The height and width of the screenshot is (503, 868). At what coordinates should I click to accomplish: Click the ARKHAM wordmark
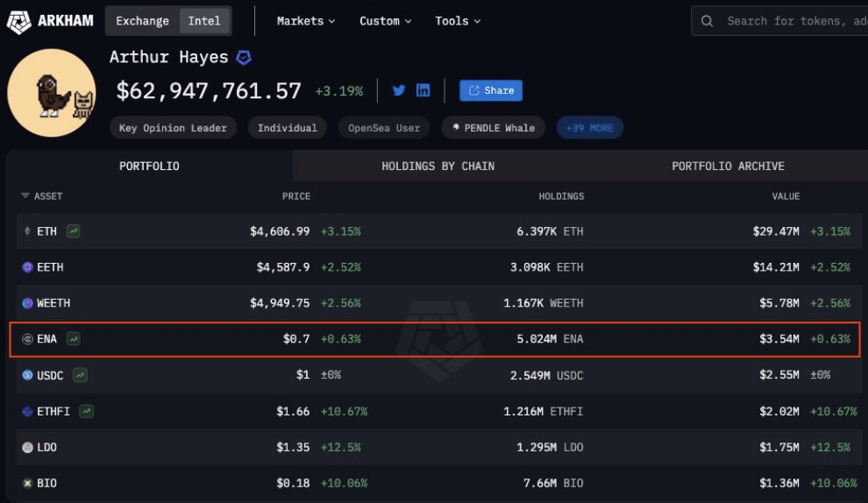click(66, 21)
